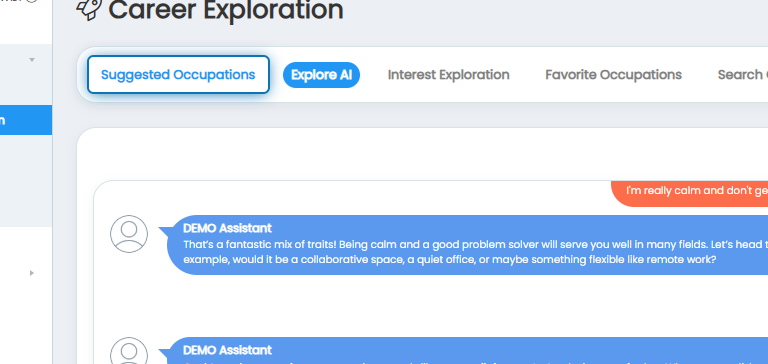
Task: Select the partially visible Search tab
Action: pos(743,75)
